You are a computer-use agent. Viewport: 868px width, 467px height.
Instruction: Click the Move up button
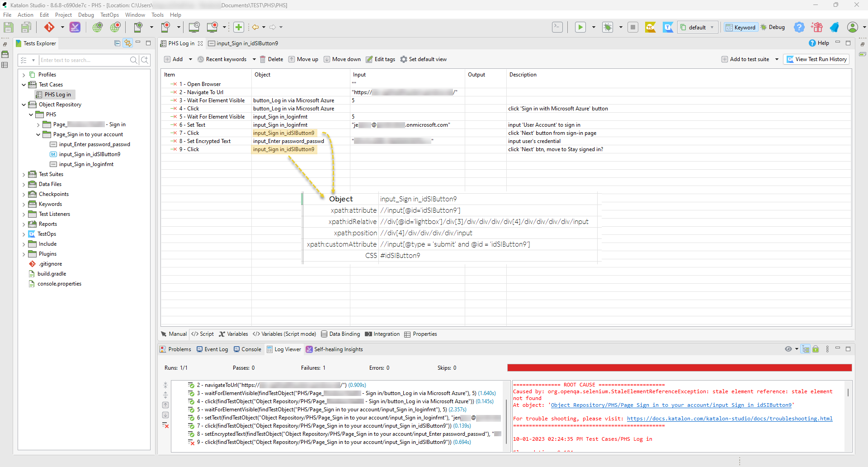303,59
